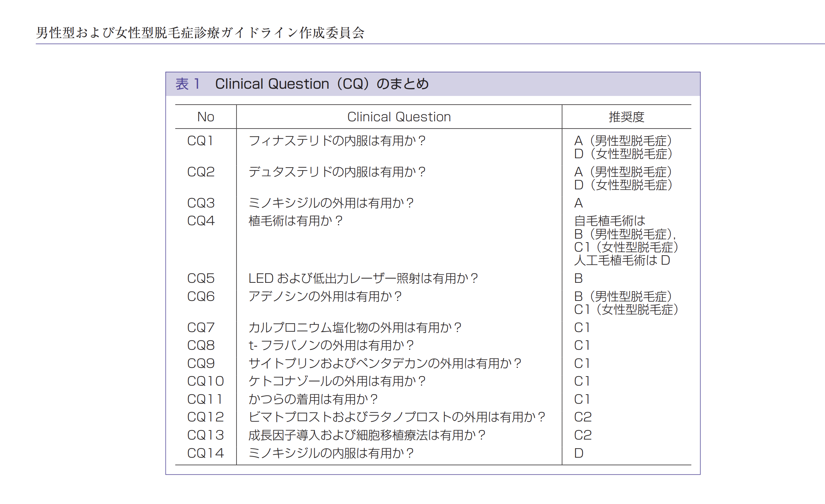Click the question ビマトプロストおよびラタノプロストの外用は有用か？
825x504 pixels.
point(397,417)
